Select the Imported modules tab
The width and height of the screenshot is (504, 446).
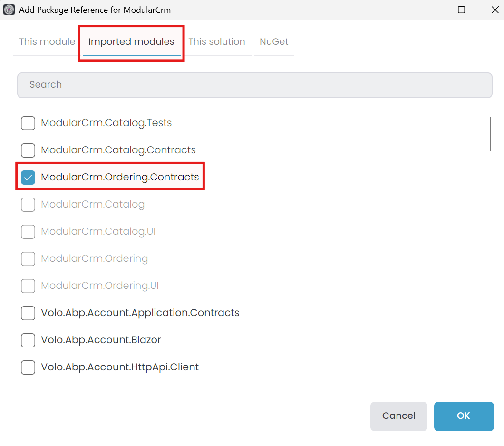pyautogui.click(x=131, y=42)
